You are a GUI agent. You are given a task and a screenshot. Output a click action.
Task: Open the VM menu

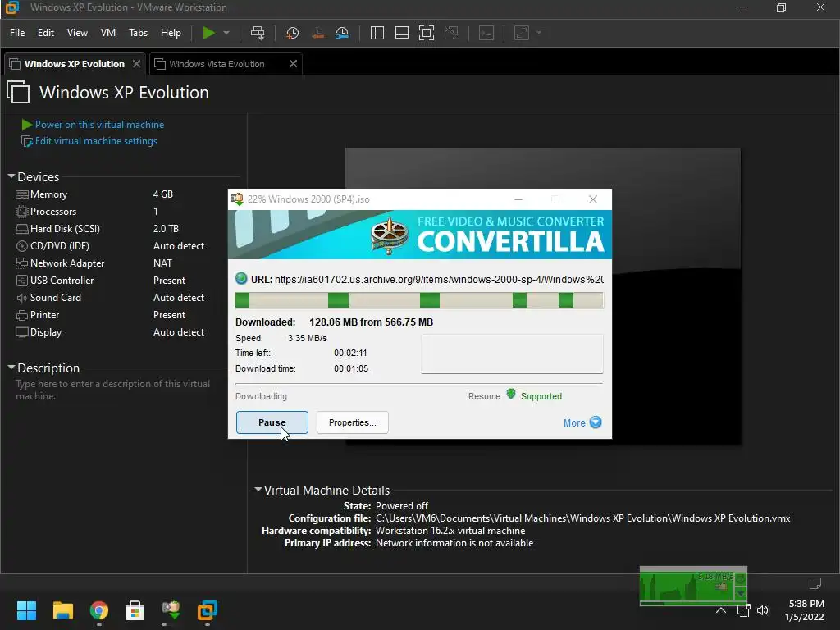tap(108, 33)
